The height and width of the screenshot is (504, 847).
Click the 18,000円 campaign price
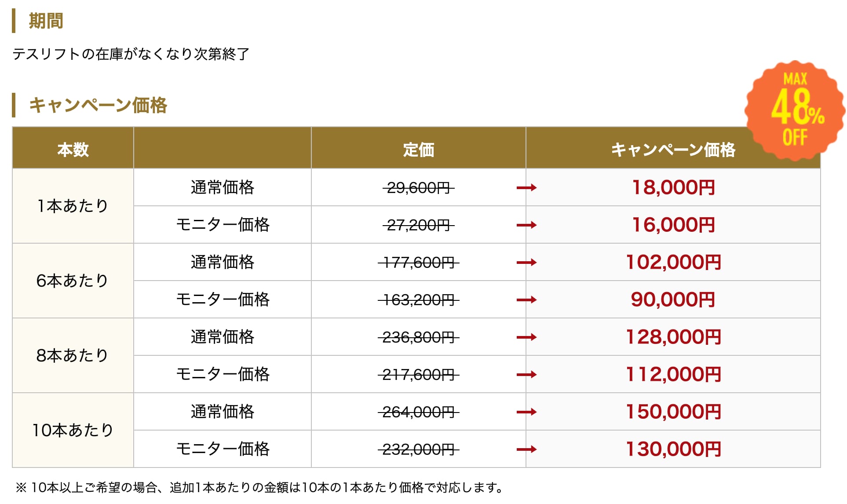click(x=673, y=187)
